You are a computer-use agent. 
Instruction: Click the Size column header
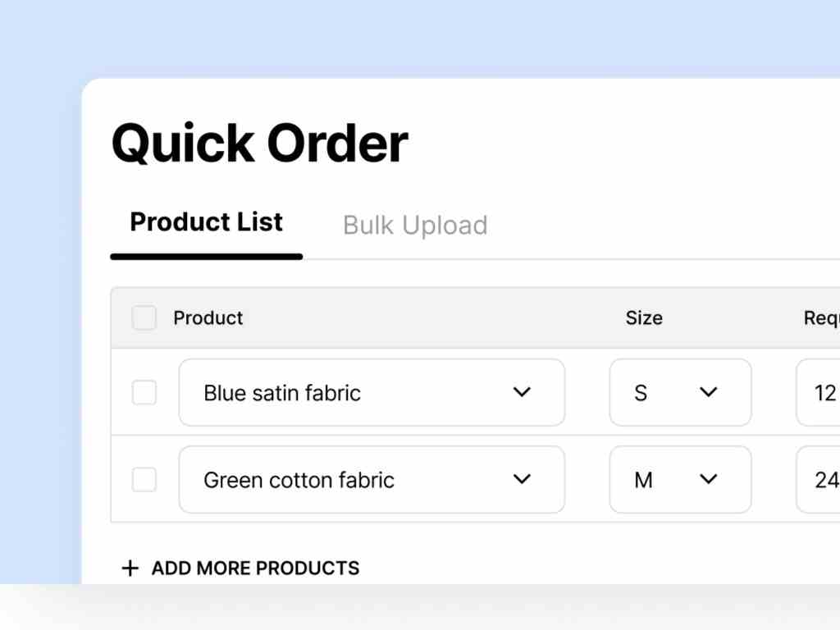click(x=644, y=317)
